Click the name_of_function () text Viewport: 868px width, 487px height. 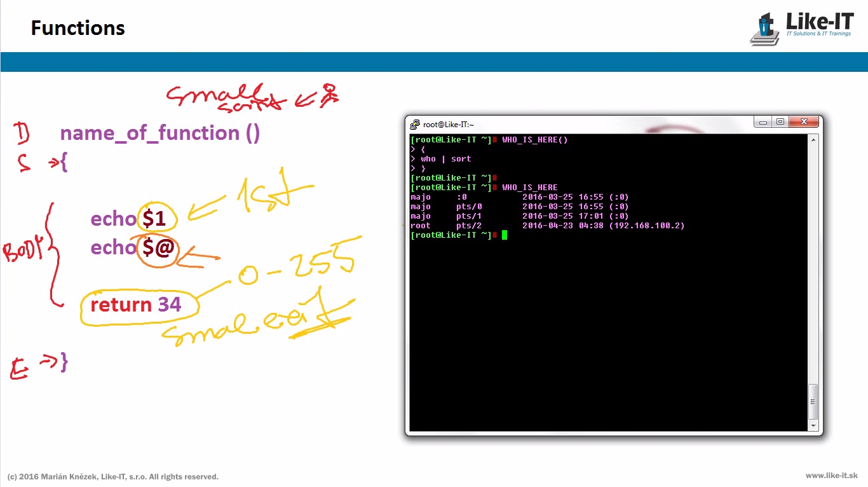[159, 134]
